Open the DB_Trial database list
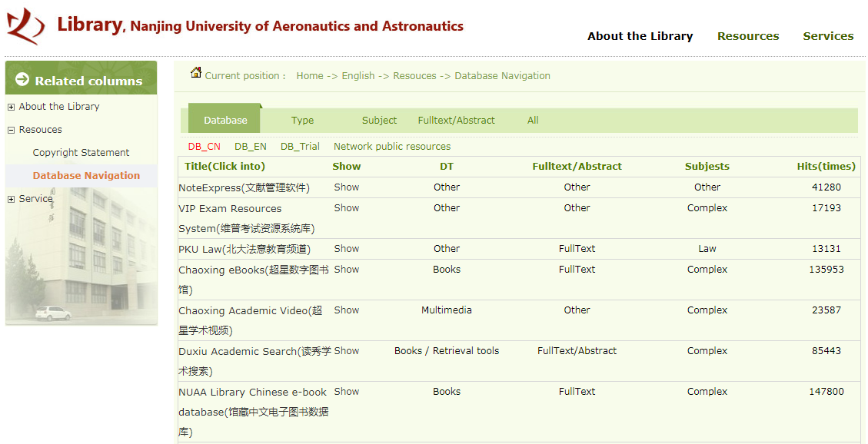The image size is (868, 444). point(300,146)
